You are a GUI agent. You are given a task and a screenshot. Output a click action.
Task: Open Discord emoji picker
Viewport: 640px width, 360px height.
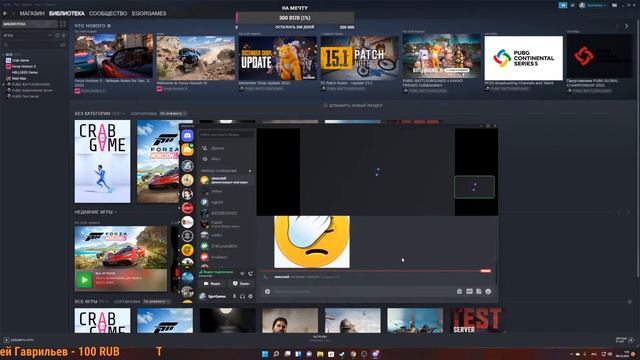click(488, 292)
